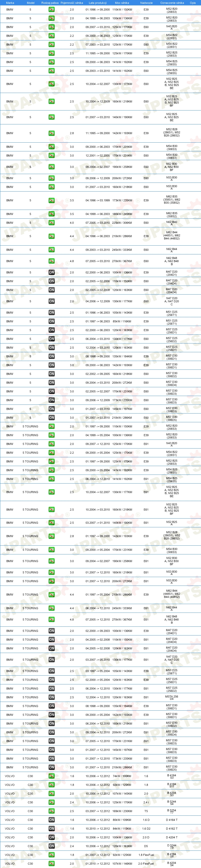This screenshot has width=201, height=868.
Task: Click diesel icon in Volvo D 4164 T row
Action: pyautogui.click(x=51, y=820)
